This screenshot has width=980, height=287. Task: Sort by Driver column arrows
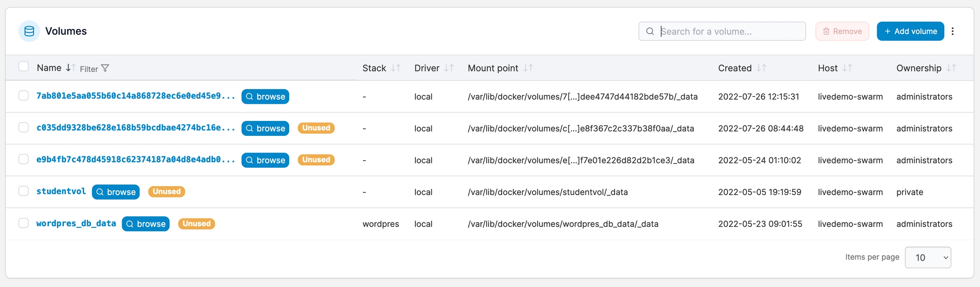(449, 68)
